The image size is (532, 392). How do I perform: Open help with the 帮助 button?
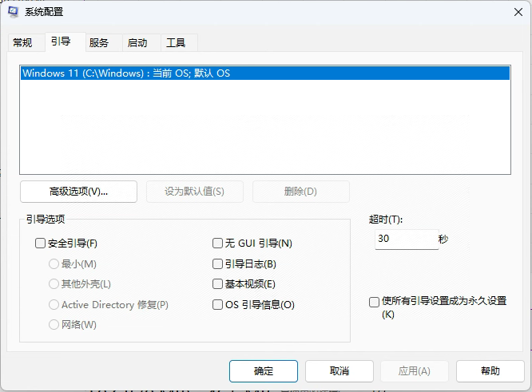(x=490, y=371)
